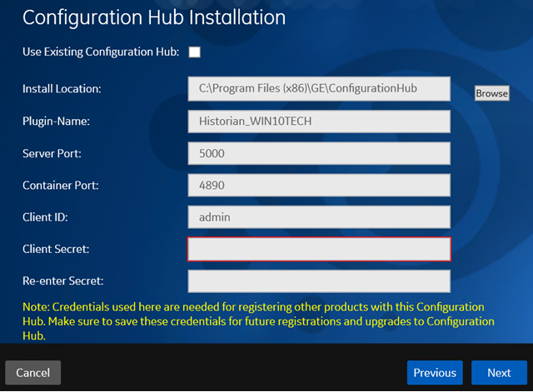Browse for an install location

tap(492, 93)
